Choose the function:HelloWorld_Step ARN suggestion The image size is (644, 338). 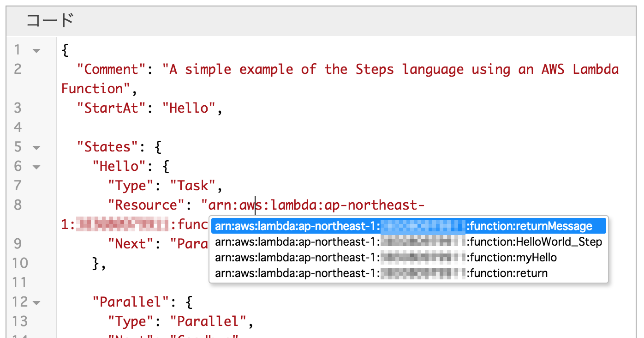tap(408, 242)
